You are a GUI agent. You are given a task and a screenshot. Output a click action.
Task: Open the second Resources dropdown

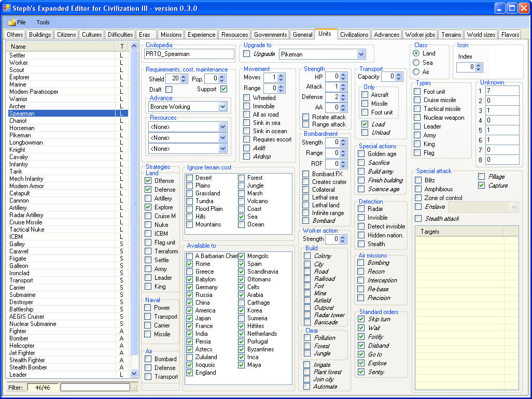click(x=222, y=138)
